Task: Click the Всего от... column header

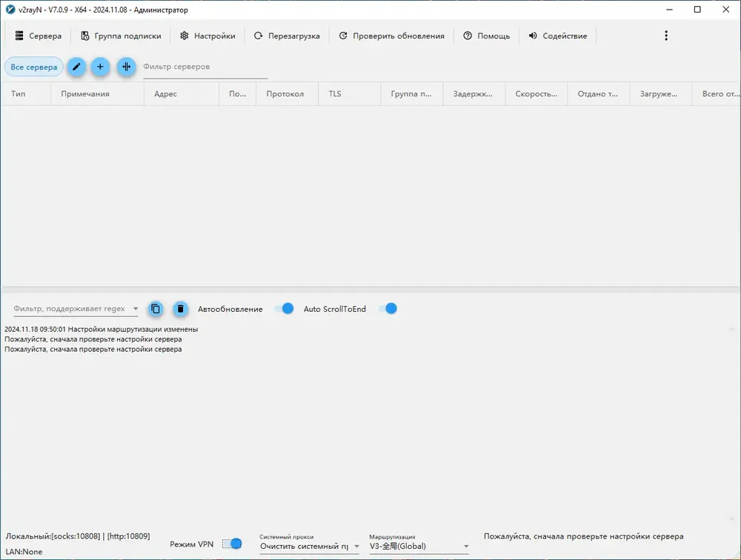Action: tap(717, 93)
